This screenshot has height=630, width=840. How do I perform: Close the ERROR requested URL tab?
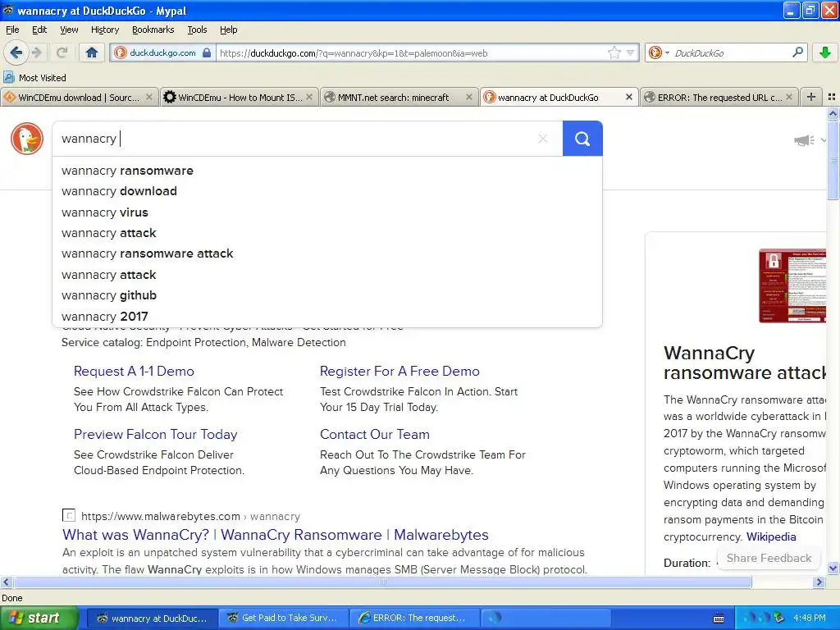click(788, 97)
